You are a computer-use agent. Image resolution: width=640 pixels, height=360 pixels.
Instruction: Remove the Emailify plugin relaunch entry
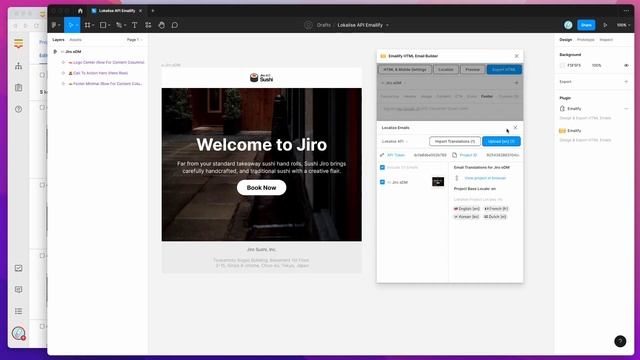626,109
